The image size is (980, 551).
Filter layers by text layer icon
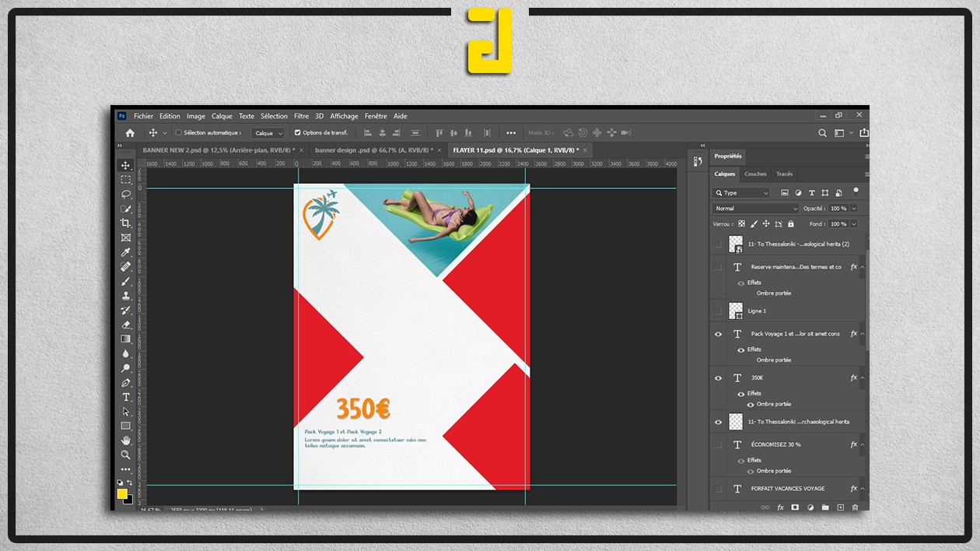812,193
